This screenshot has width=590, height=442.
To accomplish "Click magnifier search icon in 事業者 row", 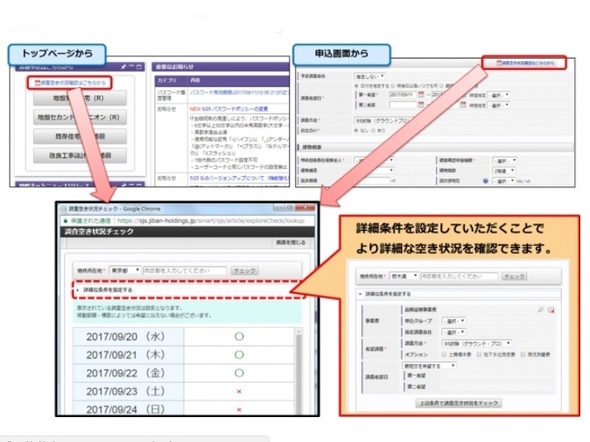I will (541, 310).
